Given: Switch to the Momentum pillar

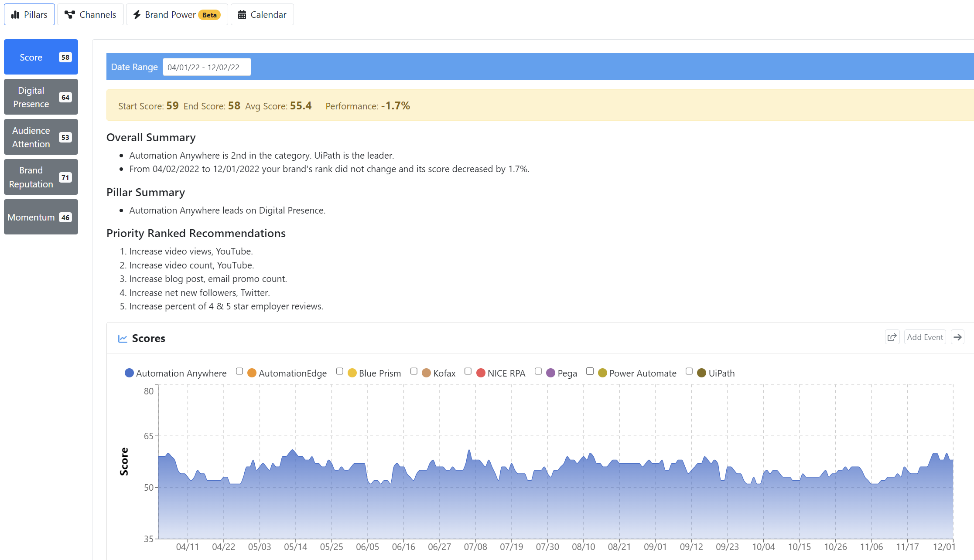Looking at the screenshot, I should point(41,217).
